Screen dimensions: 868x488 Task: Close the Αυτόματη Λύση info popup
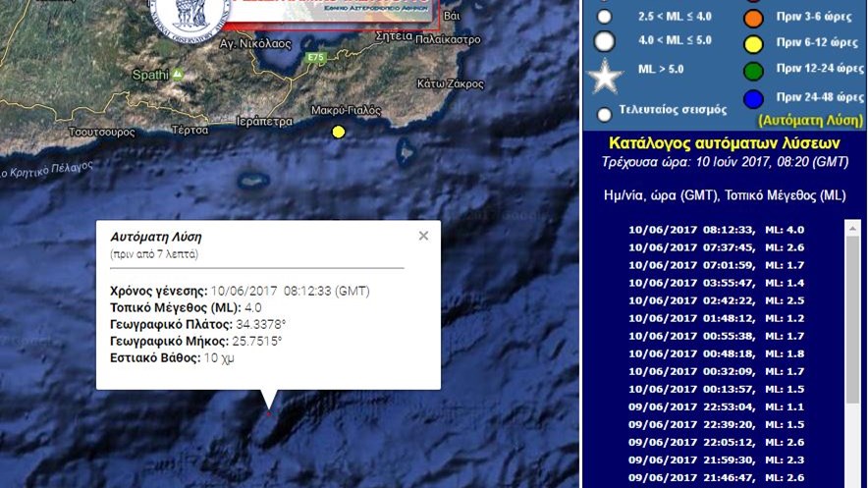point(423,236)
